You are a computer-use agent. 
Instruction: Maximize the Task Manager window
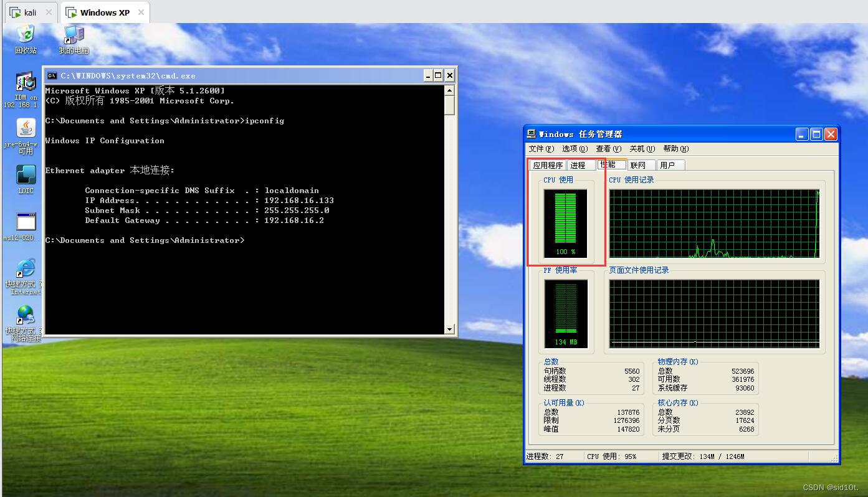click(816, 134)
